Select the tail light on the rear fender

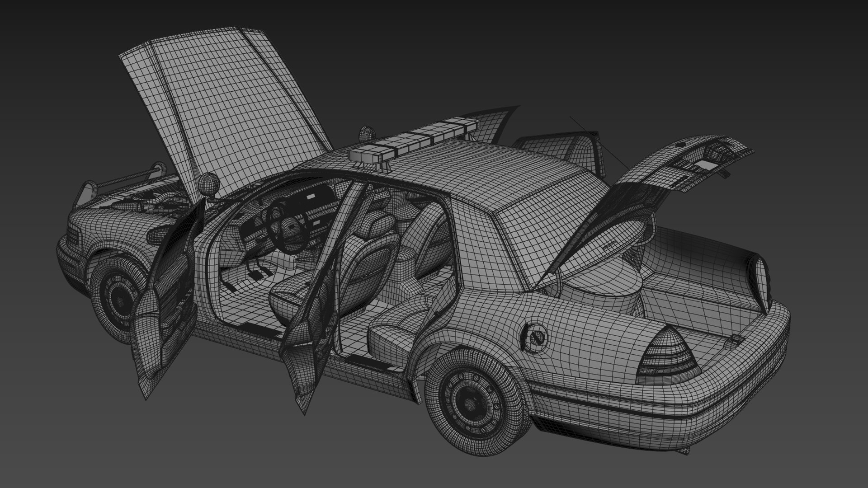pos(668,354)
